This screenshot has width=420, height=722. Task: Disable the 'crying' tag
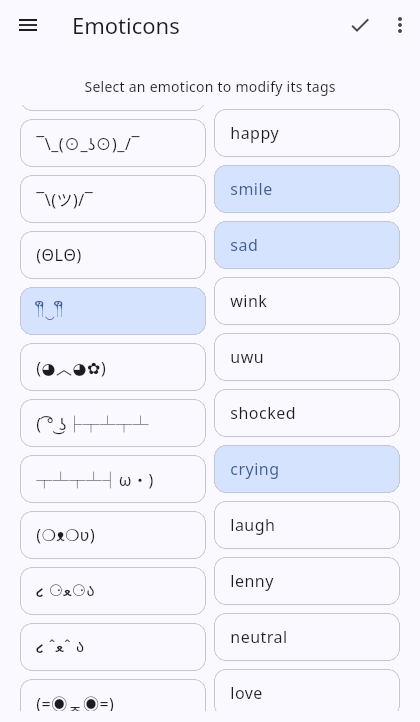(307, 469)
